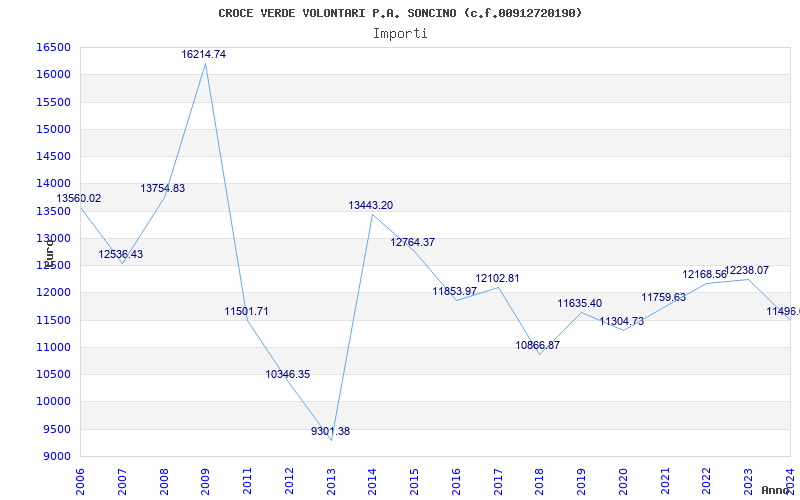Screen dimensions: 800x500
Task: Click the 10000 y-axis tick label
Action: [53, 402]
